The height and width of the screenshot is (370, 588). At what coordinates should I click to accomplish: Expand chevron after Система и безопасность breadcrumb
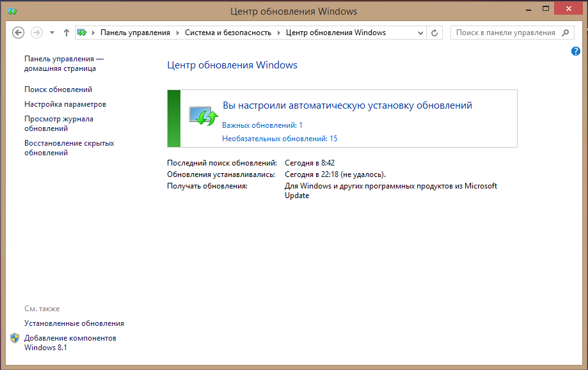(278, 33)
